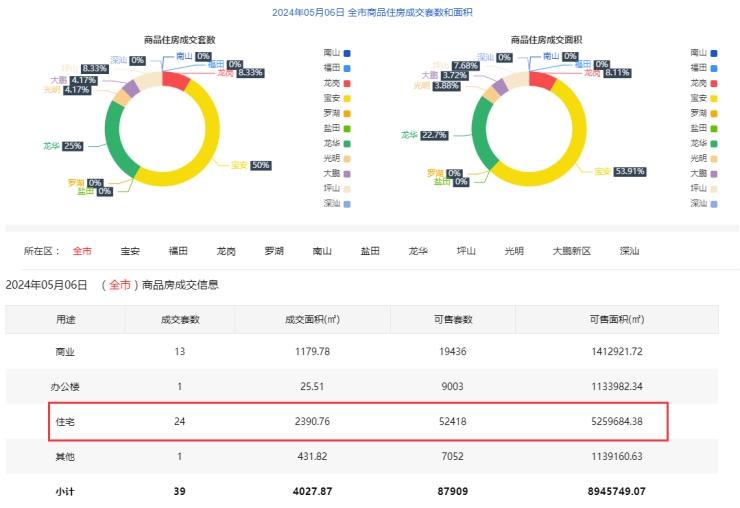This screenshot has height=508, width=740.
Task: Select the 南山 district tab
Action: pyautogui.click(x=322, y=251)
